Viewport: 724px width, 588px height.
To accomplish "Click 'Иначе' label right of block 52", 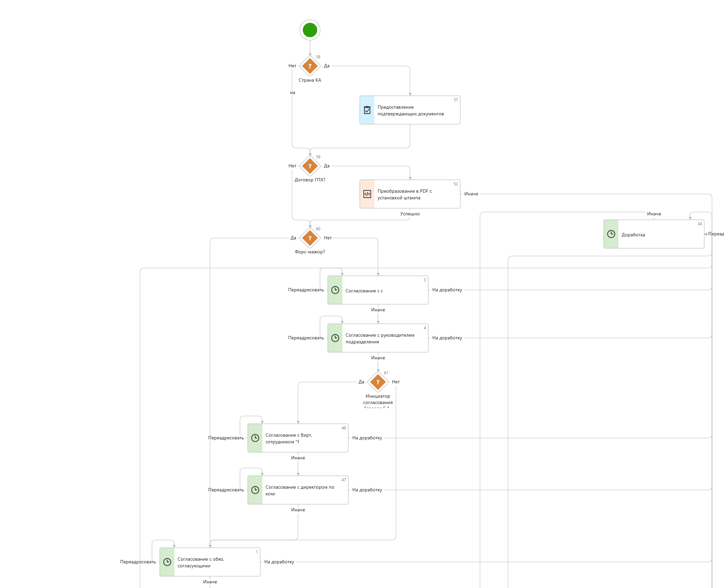I will (471, 194).
